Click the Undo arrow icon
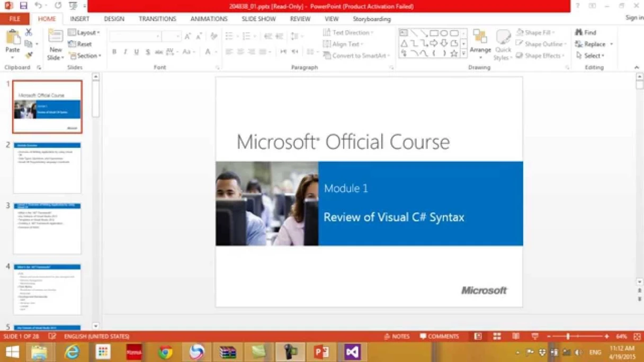644x362 pixels. 38,6
